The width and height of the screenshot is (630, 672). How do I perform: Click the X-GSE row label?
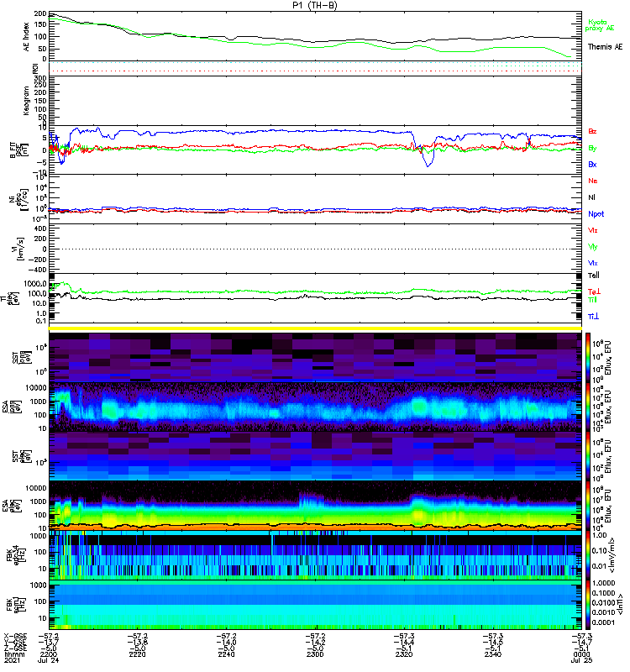click(15, 637)
